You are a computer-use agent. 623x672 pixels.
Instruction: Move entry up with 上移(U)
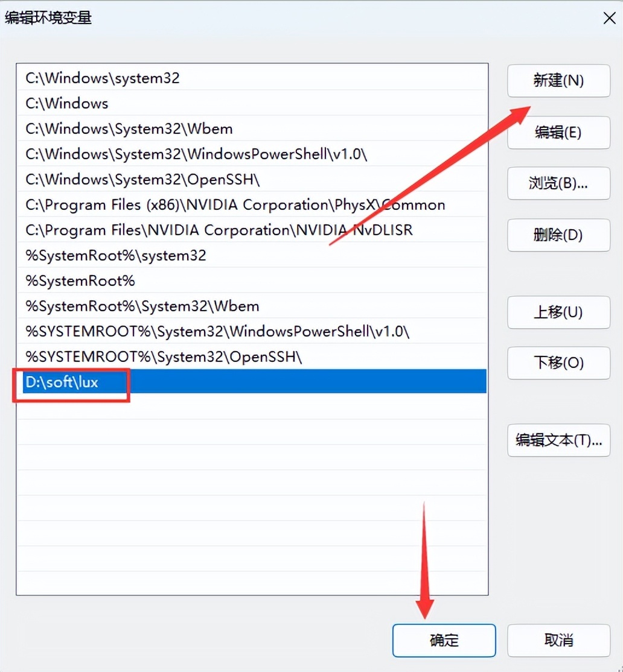558,312
